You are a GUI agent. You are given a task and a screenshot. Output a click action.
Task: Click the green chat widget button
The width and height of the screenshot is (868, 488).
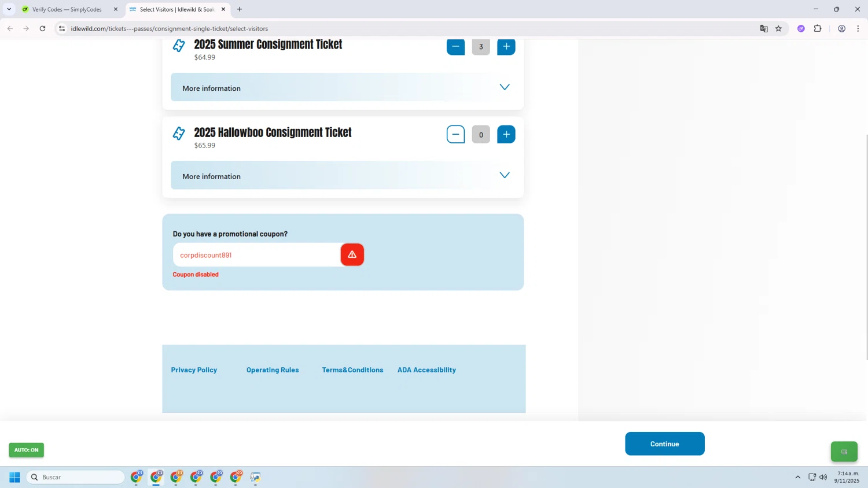[x=844, y=452]
